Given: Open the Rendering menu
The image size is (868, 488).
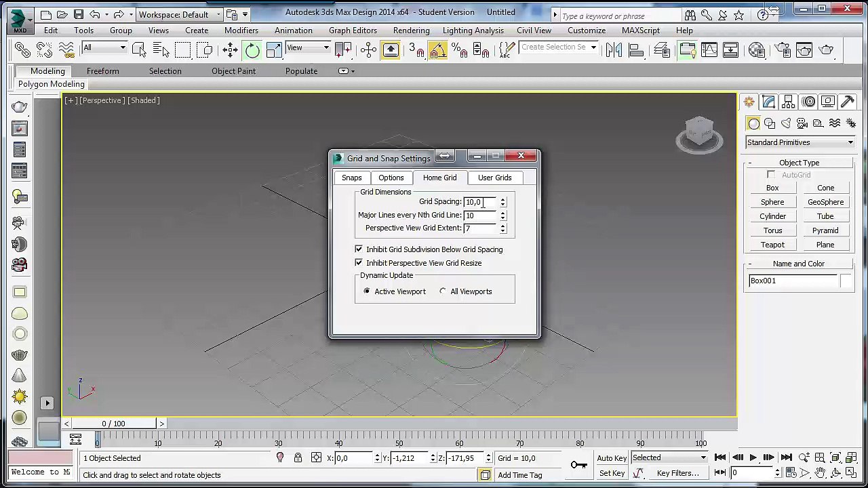Looking at the screenshot, I should click(411, 30).
